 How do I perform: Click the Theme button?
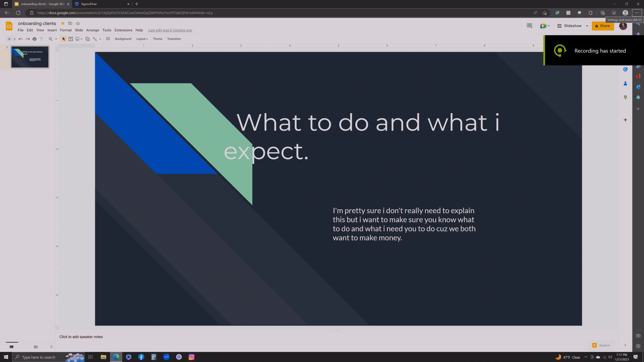point(157,39)
